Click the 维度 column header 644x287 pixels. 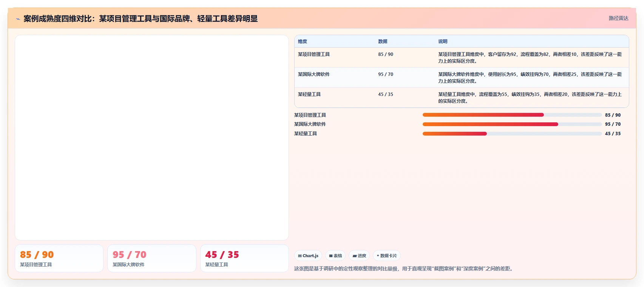(x=303, y=42)
